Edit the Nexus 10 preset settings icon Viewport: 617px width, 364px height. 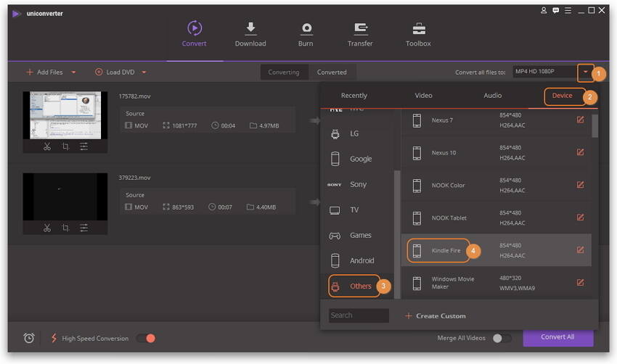click(580, 152)
